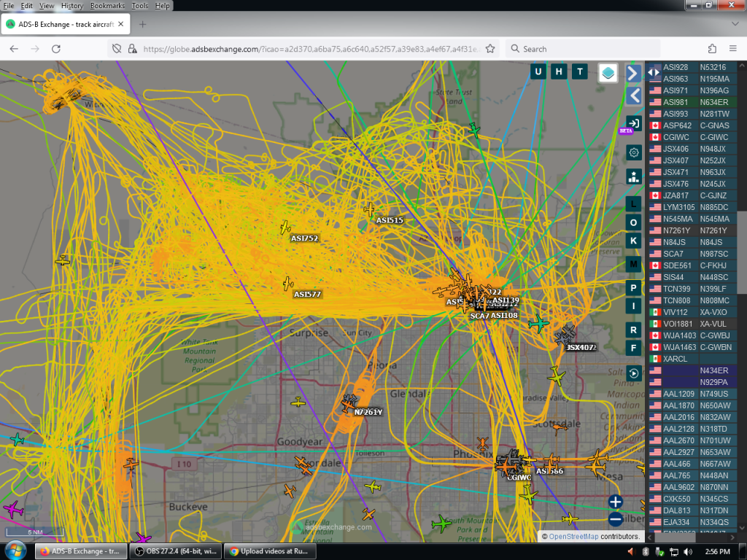
Task: Zoom out with the minus button
Action: point(615,519)
